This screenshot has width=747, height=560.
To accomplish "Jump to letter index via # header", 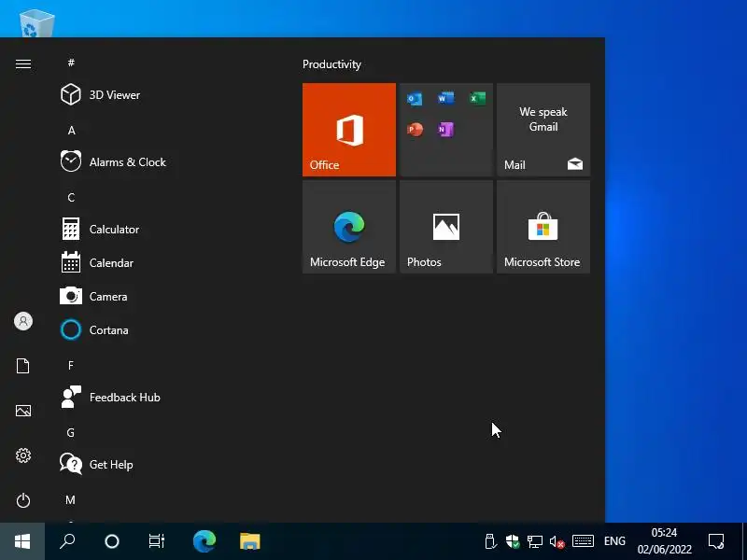I will point(71,63).
